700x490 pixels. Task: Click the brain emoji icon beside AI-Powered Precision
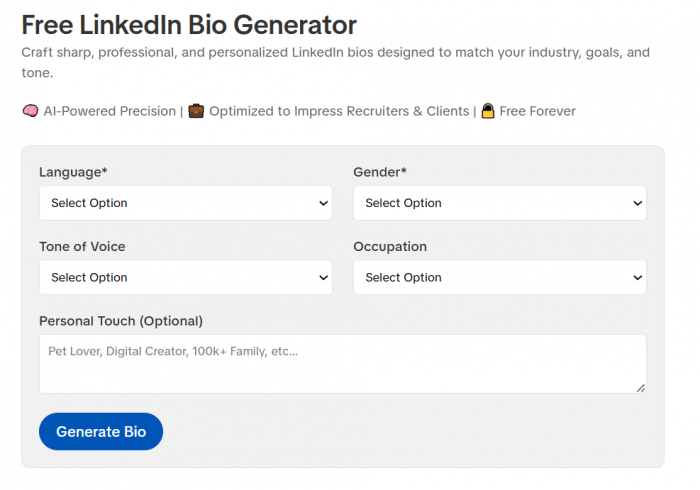[30, 111]
